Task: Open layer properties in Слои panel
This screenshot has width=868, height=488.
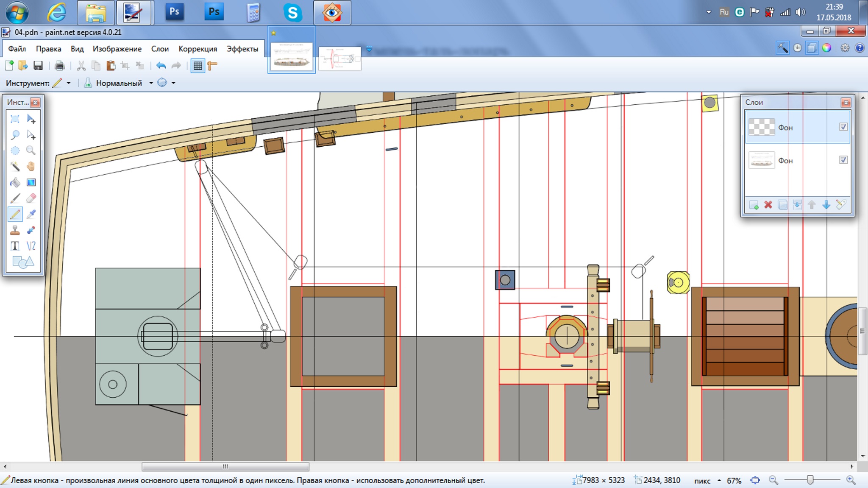Action: (x=841, y=205)
